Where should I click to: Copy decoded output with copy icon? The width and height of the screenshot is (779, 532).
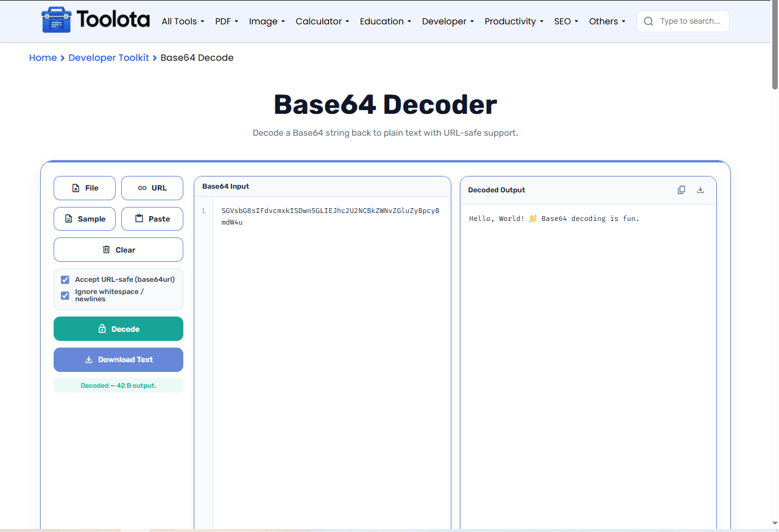coord(682,190)
